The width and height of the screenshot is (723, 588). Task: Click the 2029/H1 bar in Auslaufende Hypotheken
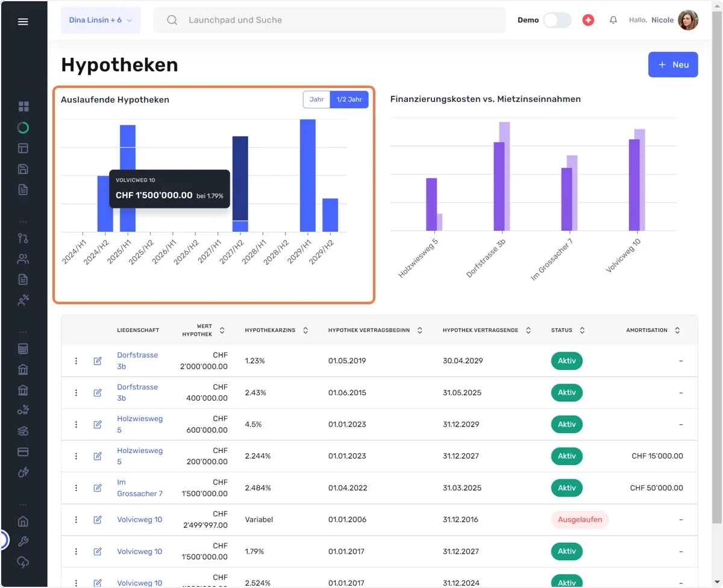click(x=308, y=175)
